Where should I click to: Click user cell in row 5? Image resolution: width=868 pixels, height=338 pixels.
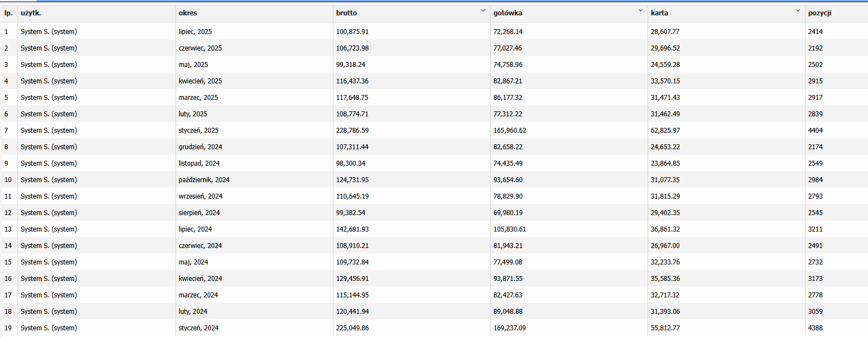pos(49,98)
